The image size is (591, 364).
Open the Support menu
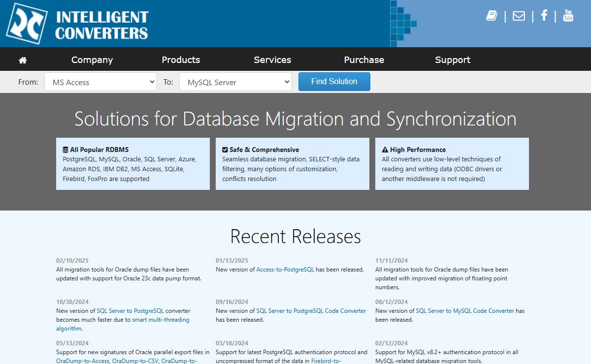(x=453, y=60)
